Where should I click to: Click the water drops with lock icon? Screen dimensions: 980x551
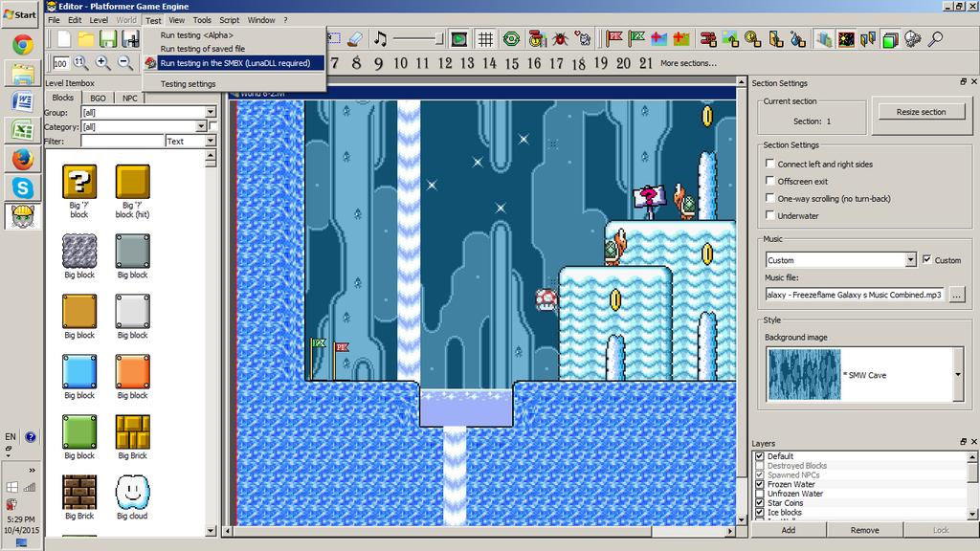coord(797,39)
